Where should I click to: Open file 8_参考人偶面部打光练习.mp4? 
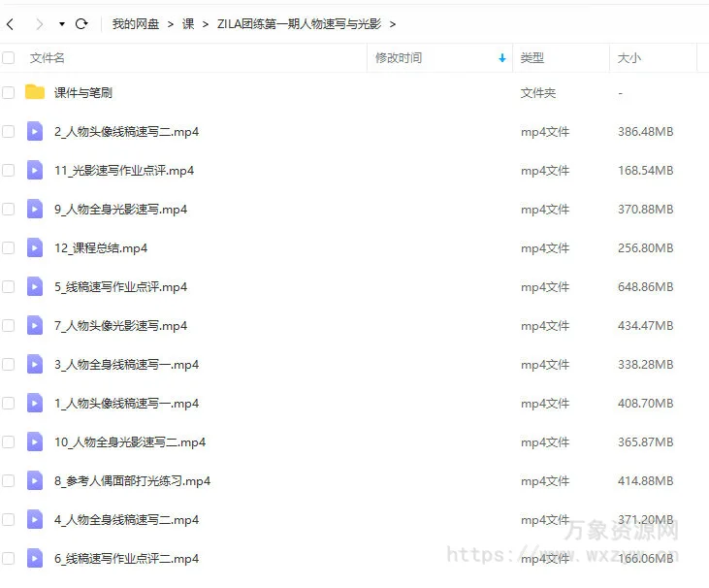coord(132,481)
